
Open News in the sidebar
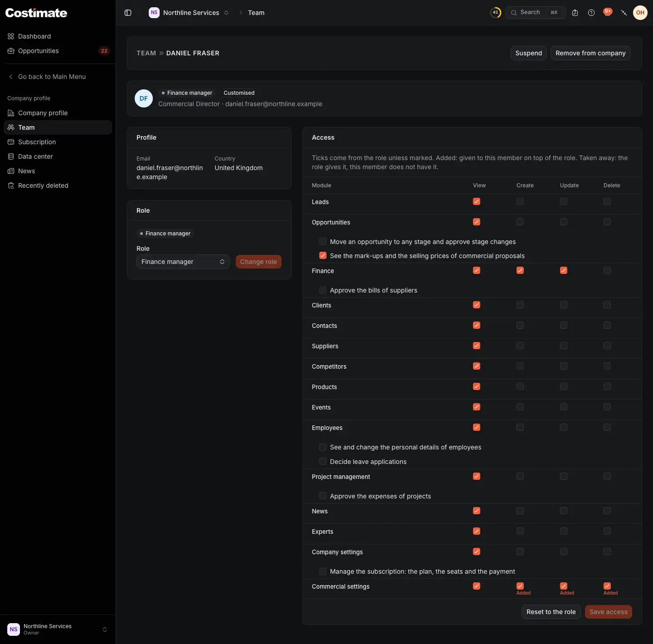pyautogui.click(x=58, y=171)
